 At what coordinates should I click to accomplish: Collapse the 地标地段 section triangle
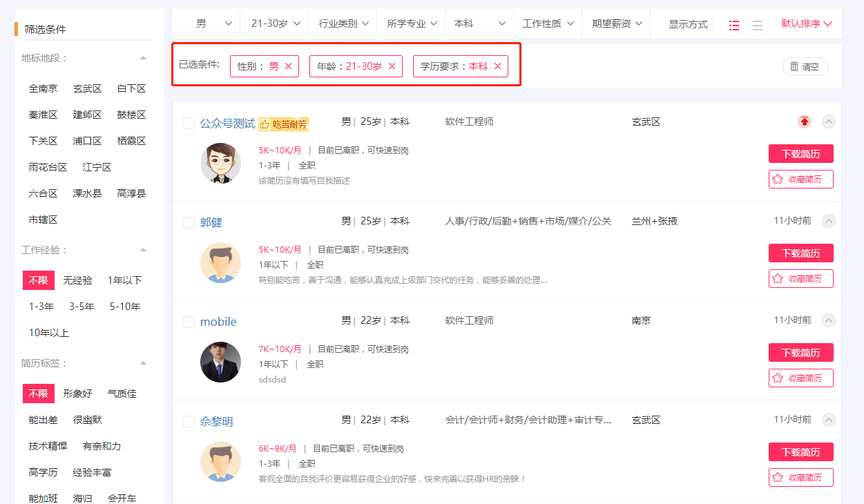pos(143,58)
